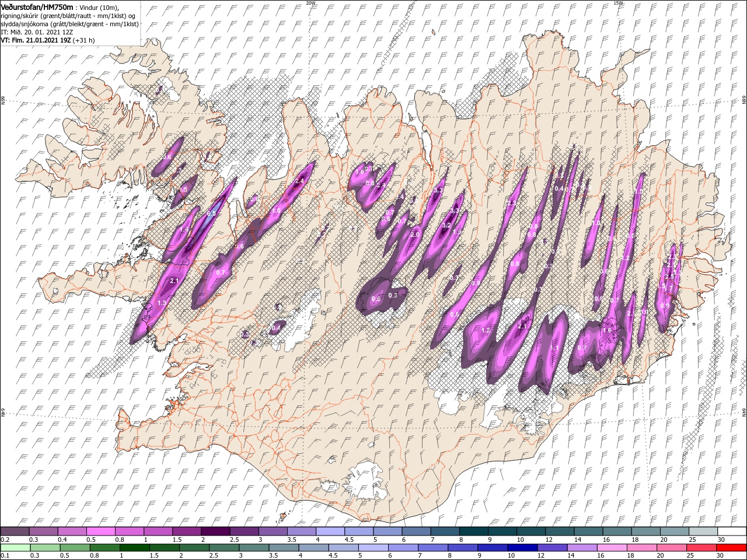Select top-row swatch between 2.5 and 3
The width and height of the screenshot is (747, 560).
pyautogui.click(x=243, y=531)
